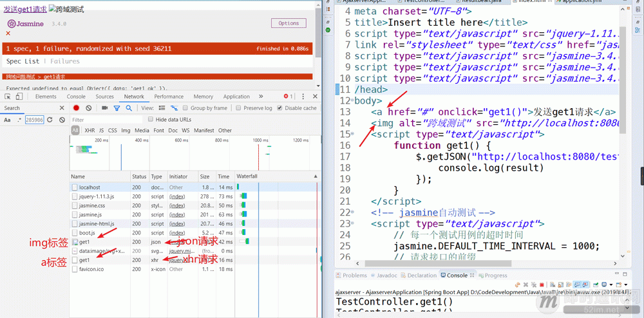Open the Performance tab in DevTools
The width and height of the screenshot is (644, 318).
pos(169,97)
